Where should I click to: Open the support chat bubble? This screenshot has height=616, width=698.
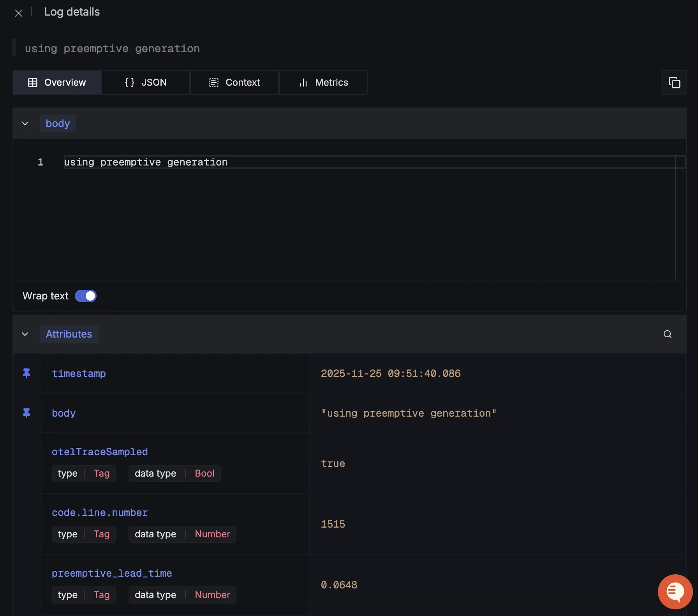coord(675,591)
